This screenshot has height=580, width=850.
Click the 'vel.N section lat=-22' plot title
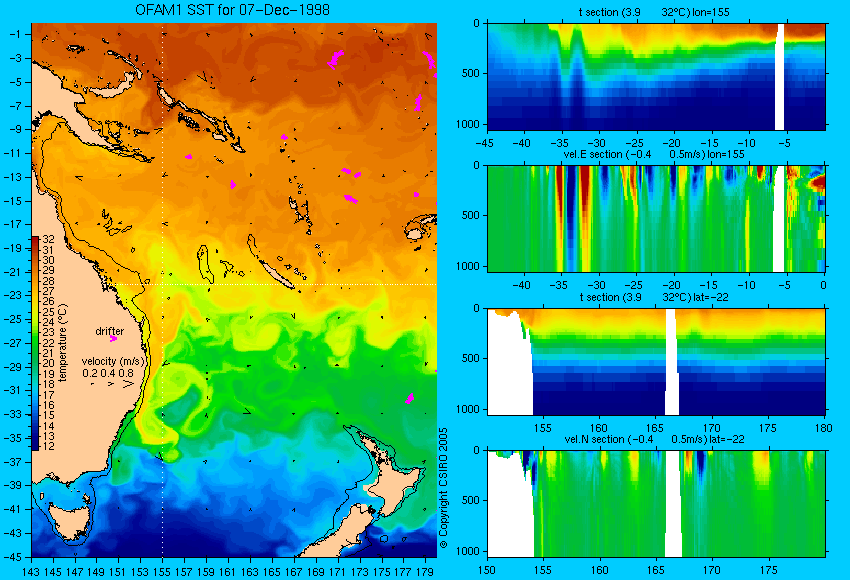click(654, 439)
